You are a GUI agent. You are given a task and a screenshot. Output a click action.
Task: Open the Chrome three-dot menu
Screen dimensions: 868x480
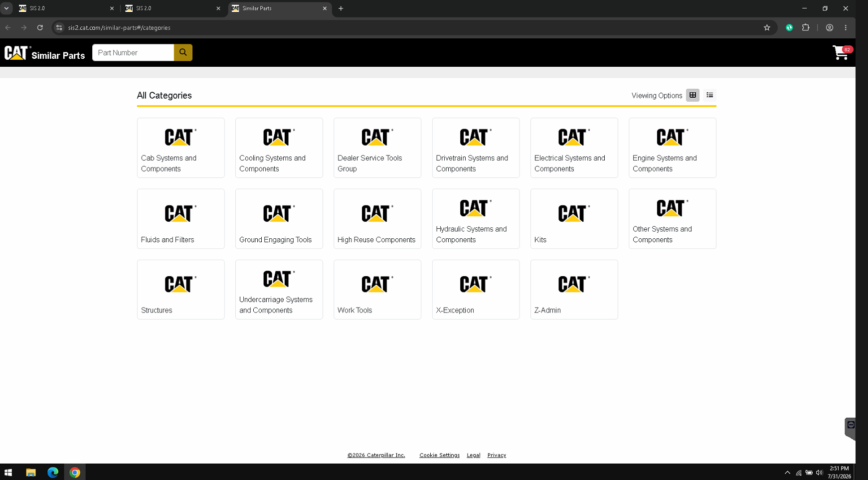846,27
